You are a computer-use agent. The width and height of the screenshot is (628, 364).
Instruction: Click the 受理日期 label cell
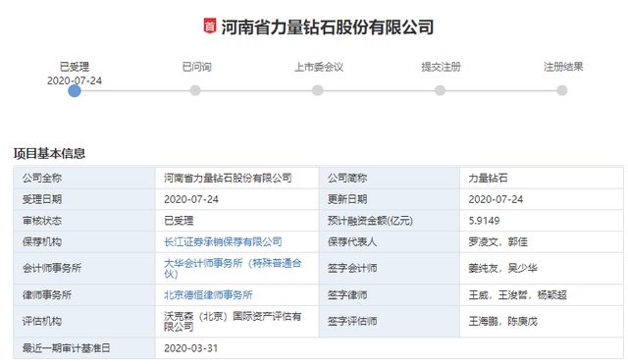pos(84,199)
